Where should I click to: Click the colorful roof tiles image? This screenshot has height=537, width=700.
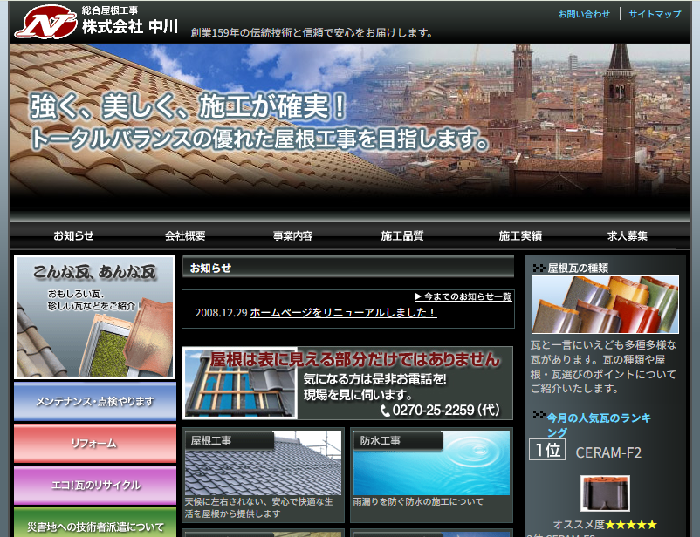click(x=605, y=304)
